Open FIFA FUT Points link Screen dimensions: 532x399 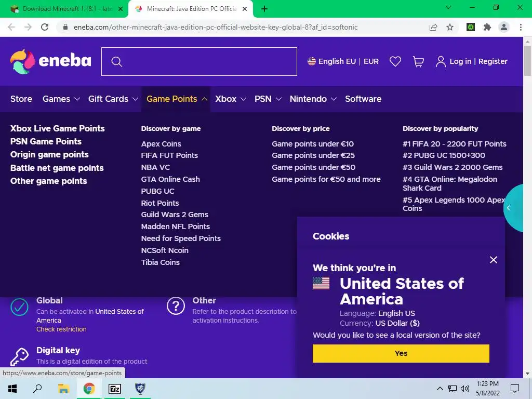(x=169, y=155)
